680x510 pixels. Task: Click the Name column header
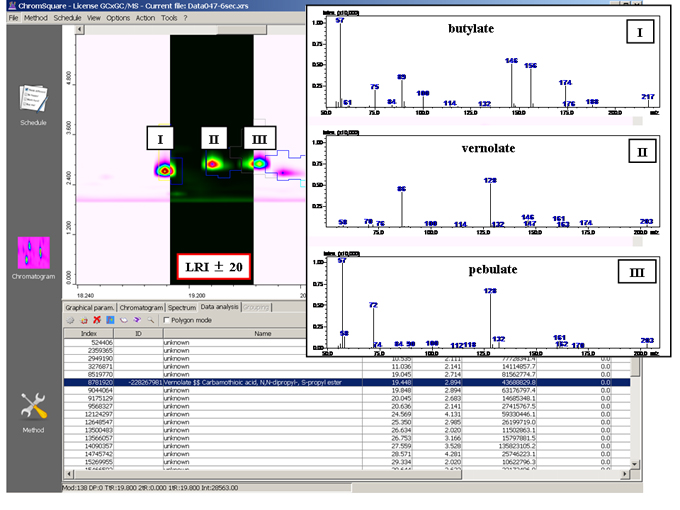262,333
